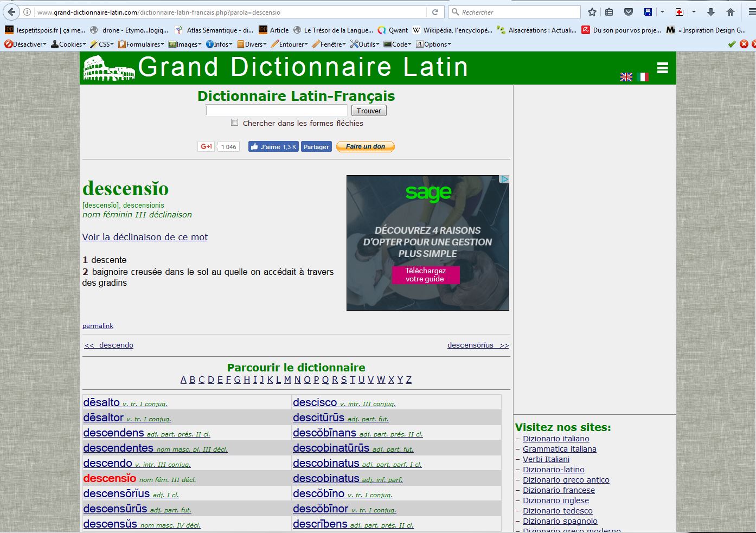Open the site hamburger menu in green header
The height and width of the screenshot is (533, 756).
pyautogui.click(x=662, y=68)
